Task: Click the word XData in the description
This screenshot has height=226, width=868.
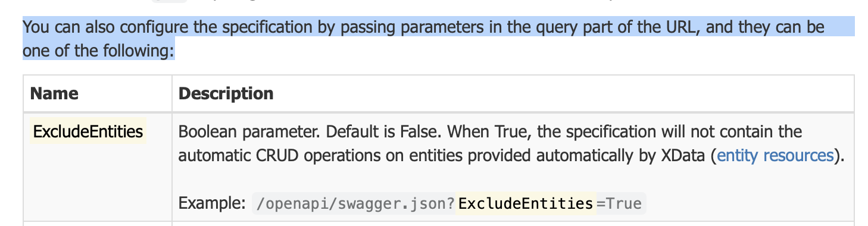Action: tap(684, 156)
